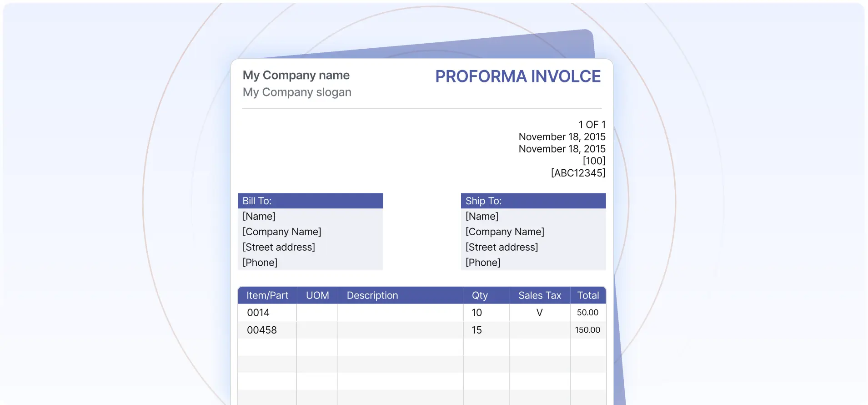Click the 'Total' column header
Viewport: 868px width, 405px height.
click(588, 295)
